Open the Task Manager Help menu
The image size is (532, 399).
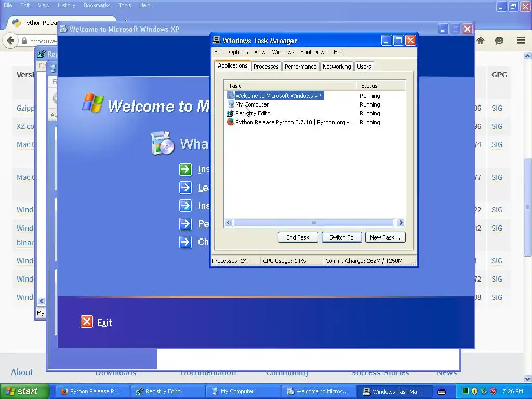pyautogui.click(x=339, y=52)
